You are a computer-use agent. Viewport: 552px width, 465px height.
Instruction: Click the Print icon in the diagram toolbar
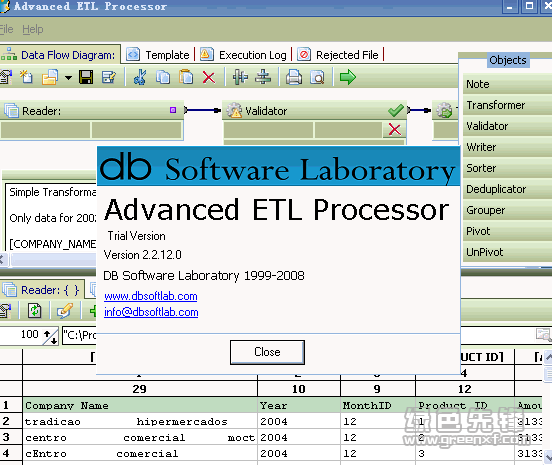(294, 77)
